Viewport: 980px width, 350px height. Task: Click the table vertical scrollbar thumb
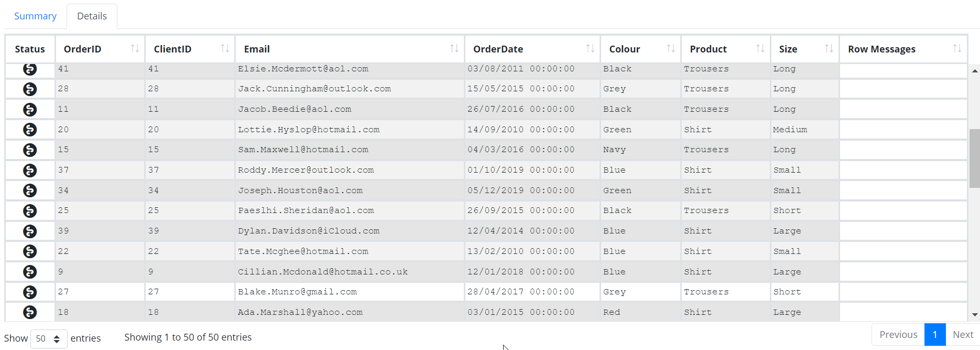point(975,158)
